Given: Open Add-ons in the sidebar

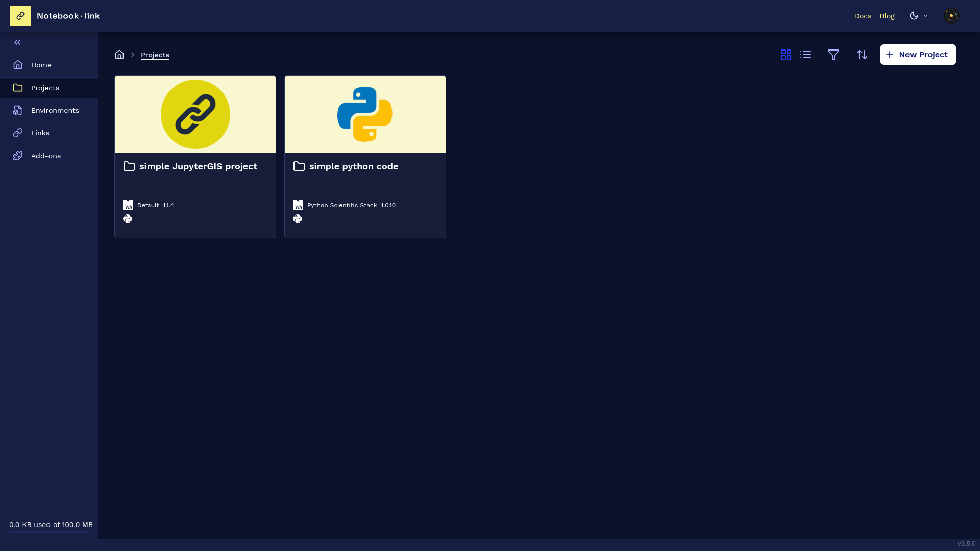Looking at the screenshot, I should coord(49,156).
